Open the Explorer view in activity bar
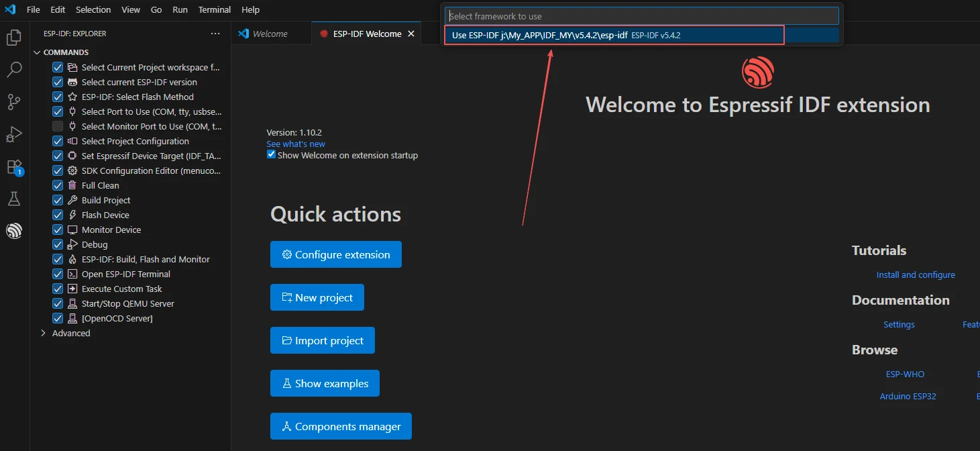The width and height of the screenshot is (980, 451). point(14,38)
